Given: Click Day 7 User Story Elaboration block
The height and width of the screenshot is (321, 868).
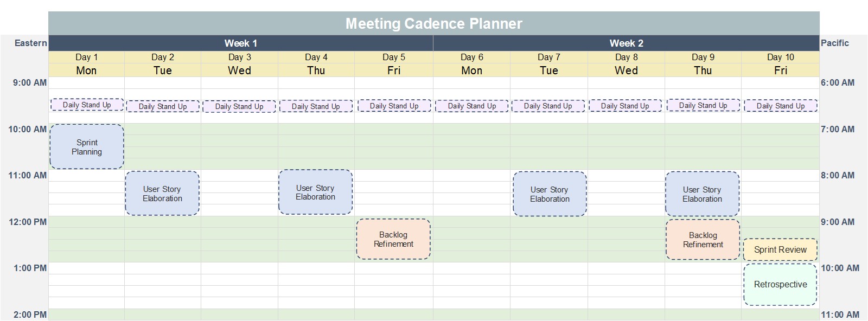Looking at the screenshot, I should 550,194.
